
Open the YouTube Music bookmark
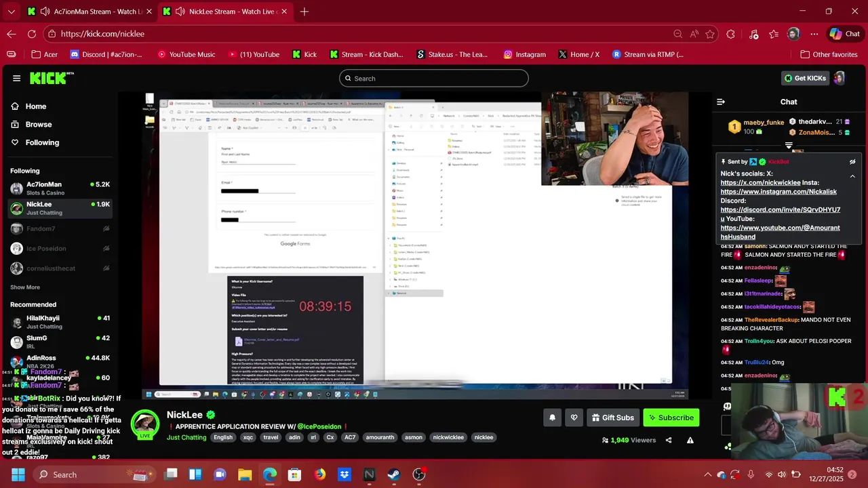186,54
